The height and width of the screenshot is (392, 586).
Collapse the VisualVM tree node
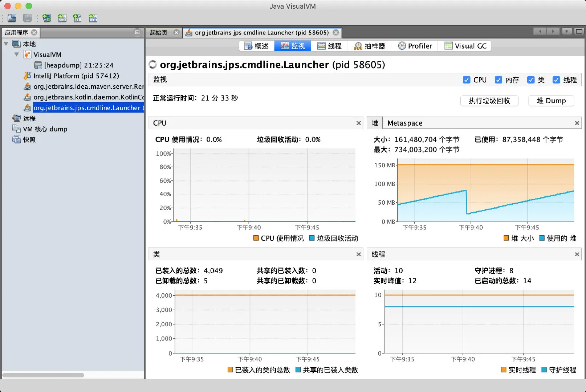click(17, 54)
